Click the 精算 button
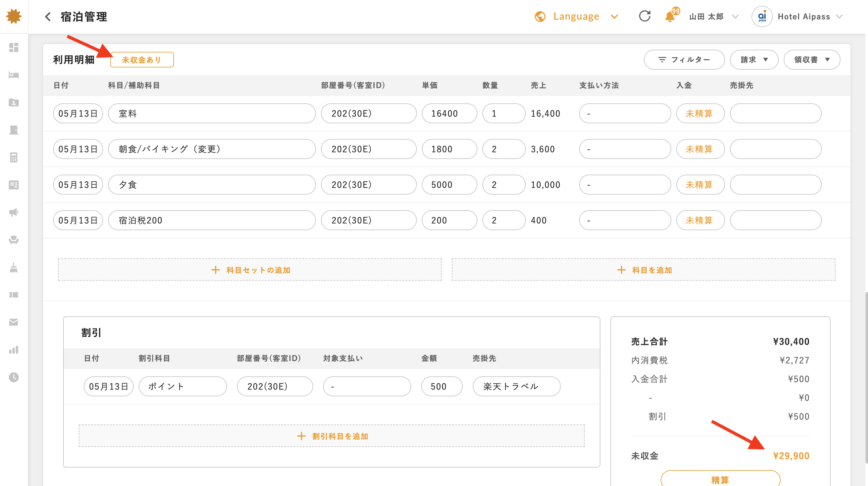Viewport: 868px width, 486px height. pos(720,479)
